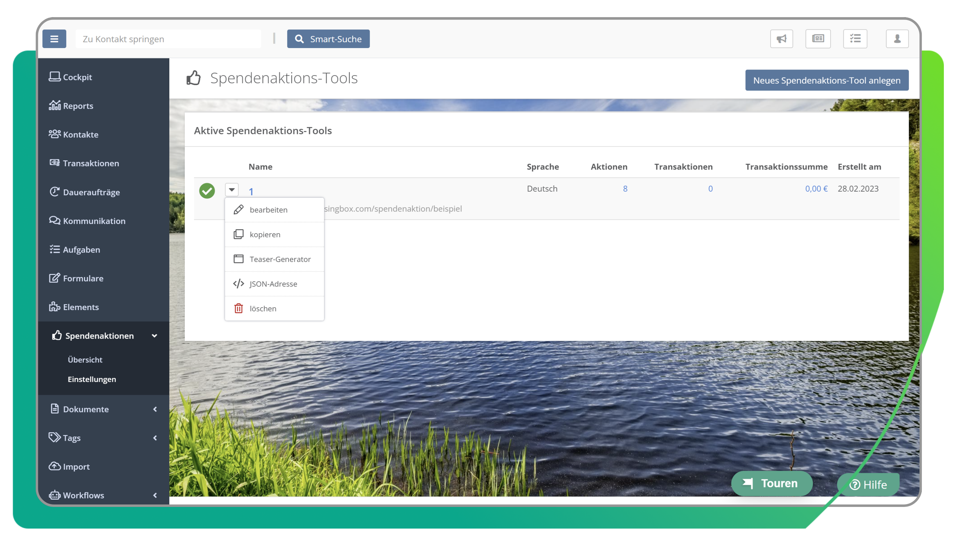This screenshot has height=551, width=980.
Task: Expand the Dokumente sidebar section
Action: [x=155, y=409]
